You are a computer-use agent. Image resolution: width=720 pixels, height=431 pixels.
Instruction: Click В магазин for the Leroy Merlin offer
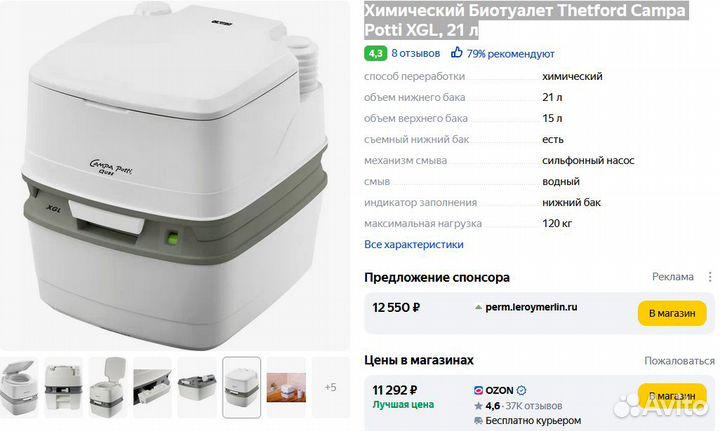point(672,313)
